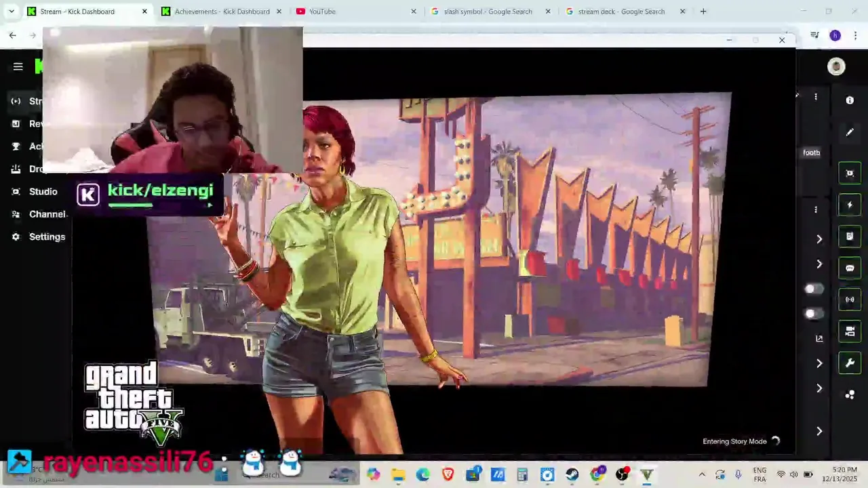The image size is (868, 488).
Task: Switch to slash symbol - Google Search tab
Action: point(491,12)
